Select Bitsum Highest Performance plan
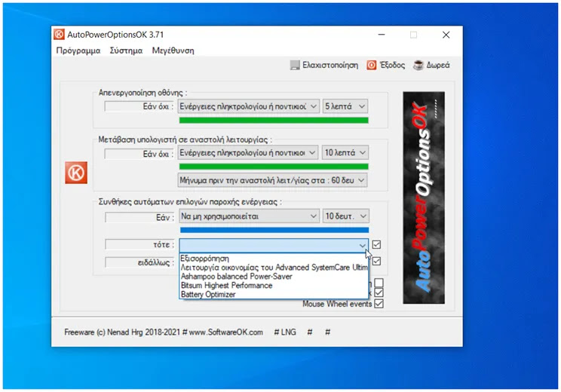The width and height of the screenshot is (561, 392). point(274,285)
